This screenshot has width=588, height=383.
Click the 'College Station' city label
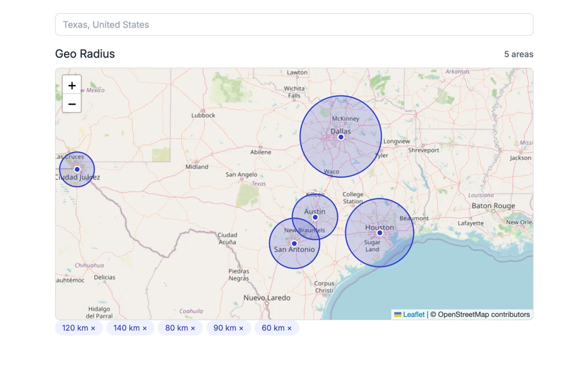(x=353, y=197)
